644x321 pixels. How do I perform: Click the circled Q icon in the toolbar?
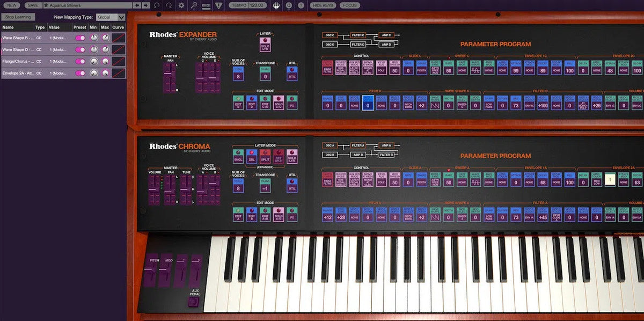tap(288, 5)
